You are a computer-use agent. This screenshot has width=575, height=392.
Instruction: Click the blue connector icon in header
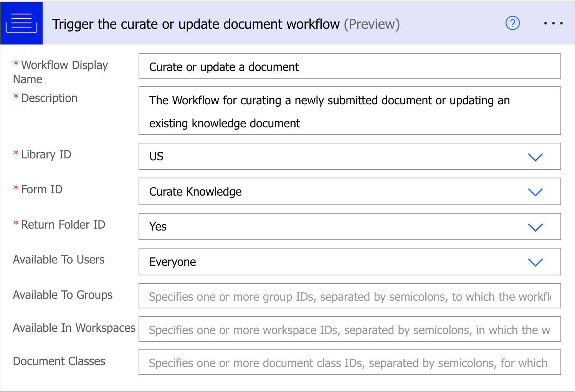tap(21, 23)
